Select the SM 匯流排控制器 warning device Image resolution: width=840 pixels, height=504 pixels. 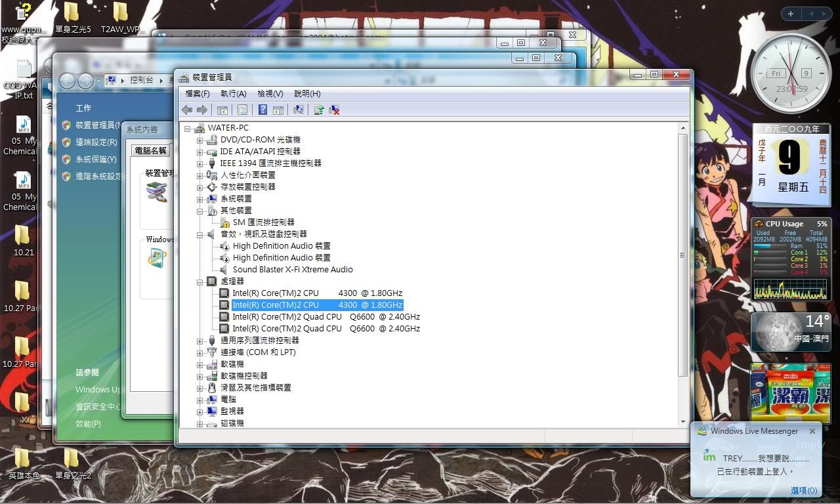point(263,222)
